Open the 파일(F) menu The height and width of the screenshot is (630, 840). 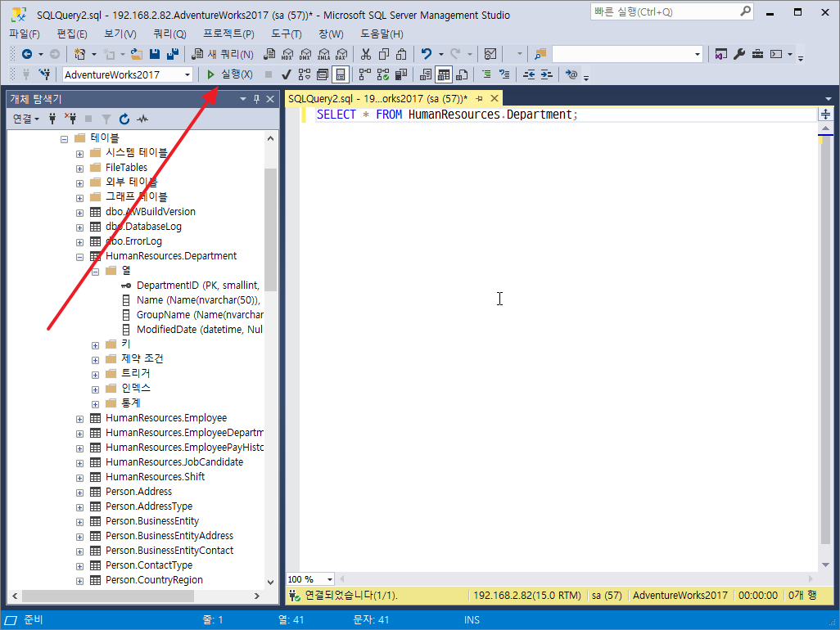(25, 34)
